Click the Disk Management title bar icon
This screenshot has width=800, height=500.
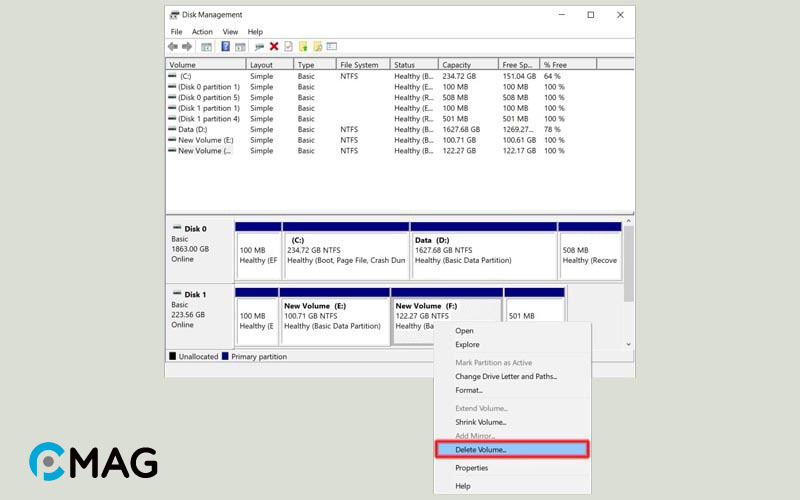[x=174, y=15]
